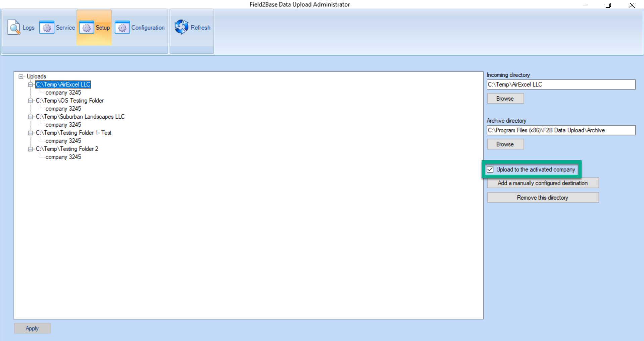Select C:\Temp\Testing Folder 1- Test entry
Viewport: 644px width, 341px height.
pos(73,133)
